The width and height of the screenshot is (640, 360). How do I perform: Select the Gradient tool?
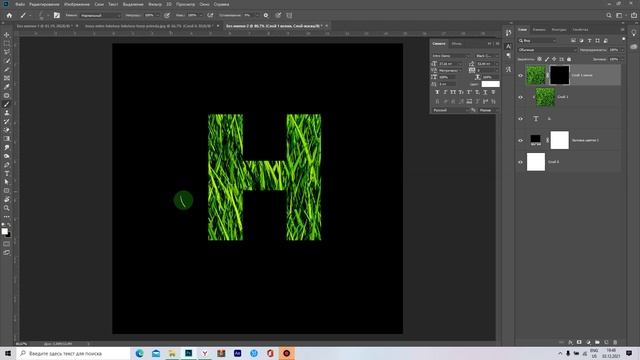pos(7,139)
